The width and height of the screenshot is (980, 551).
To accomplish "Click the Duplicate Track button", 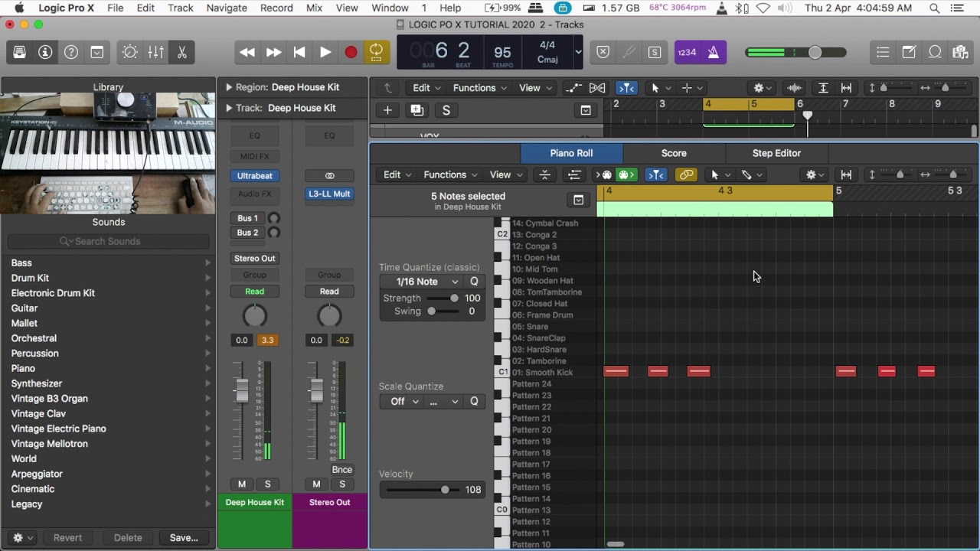I will click(x=416, y=110).
